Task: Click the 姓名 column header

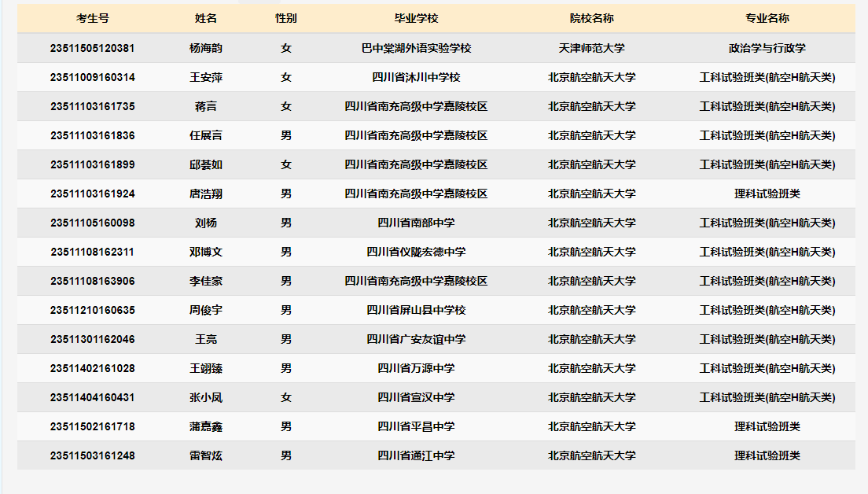Action: coord(205,18)
